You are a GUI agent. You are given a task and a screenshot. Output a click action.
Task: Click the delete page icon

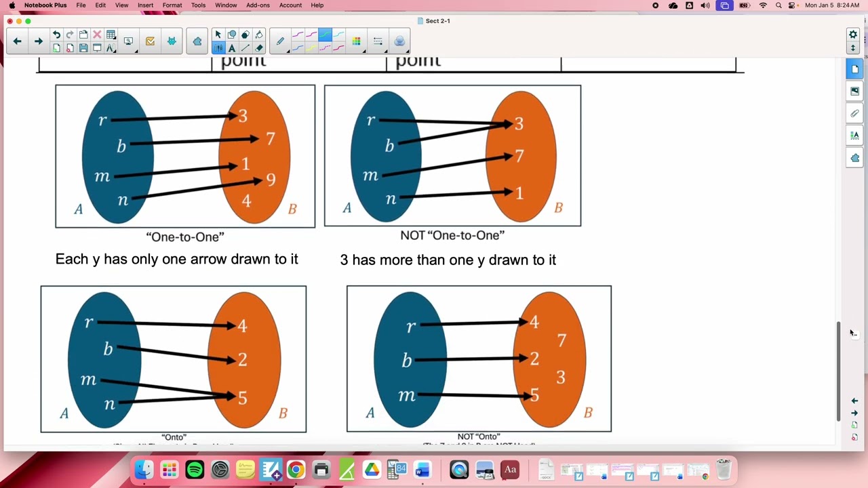[70, 48]
